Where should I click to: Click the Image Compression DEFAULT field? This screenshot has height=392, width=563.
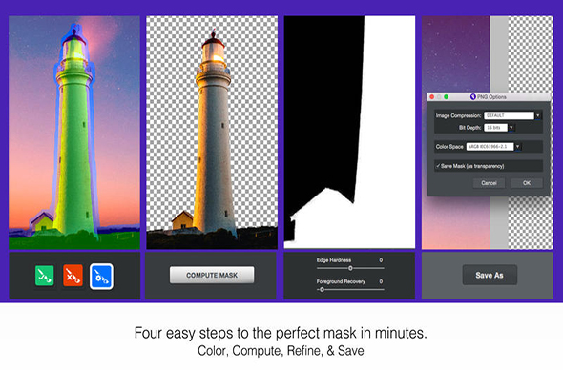pyautogui.click(x=510, y=115)
